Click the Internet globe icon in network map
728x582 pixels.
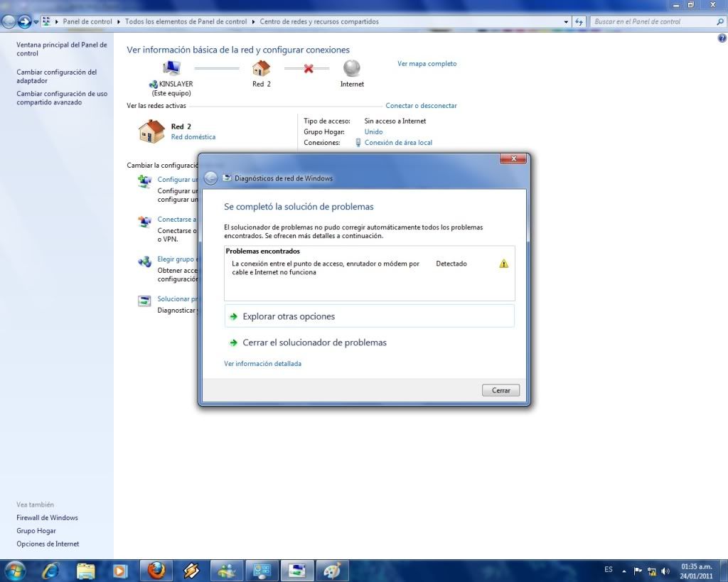(x=352, y=68)
